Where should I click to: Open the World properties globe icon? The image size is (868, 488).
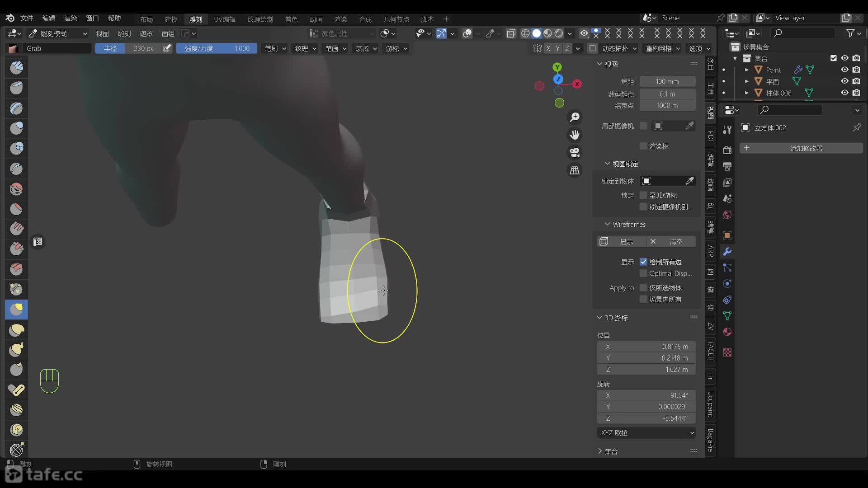727,215
